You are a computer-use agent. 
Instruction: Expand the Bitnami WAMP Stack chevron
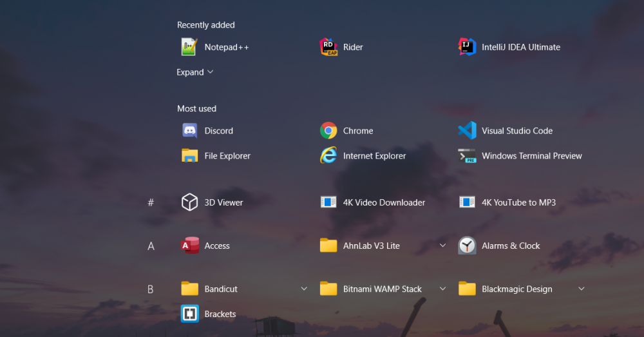coord(442,289)
